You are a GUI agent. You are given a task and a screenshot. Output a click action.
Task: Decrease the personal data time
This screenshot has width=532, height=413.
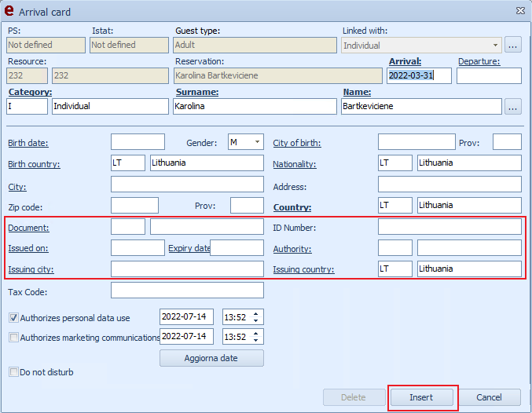point(256,321)
